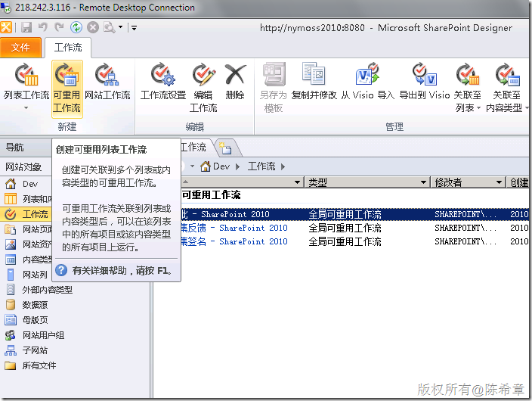Click Dev text in the breadcrumb
532x401 pixels.
point(221,166)
